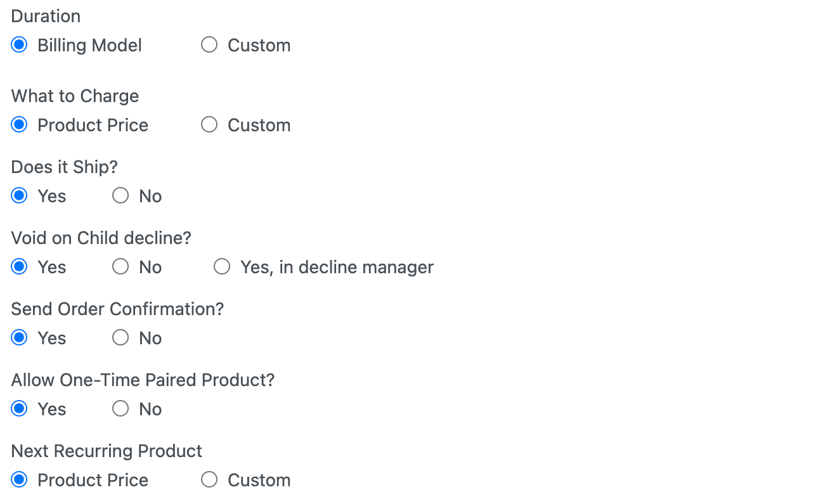Allow One-Time Paired Product: Yes
The width and height of the screenshot is (830, 504).
pos(20,409)
